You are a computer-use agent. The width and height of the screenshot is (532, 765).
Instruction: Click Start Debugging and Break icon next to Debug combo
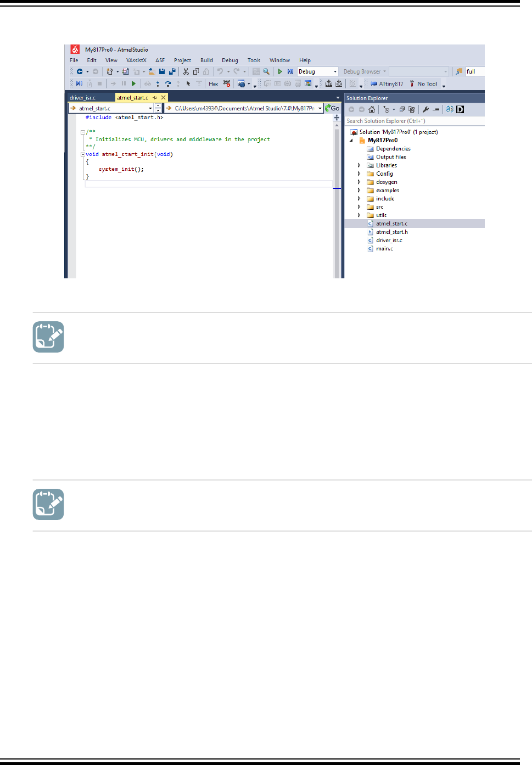(x=290, y=71)
